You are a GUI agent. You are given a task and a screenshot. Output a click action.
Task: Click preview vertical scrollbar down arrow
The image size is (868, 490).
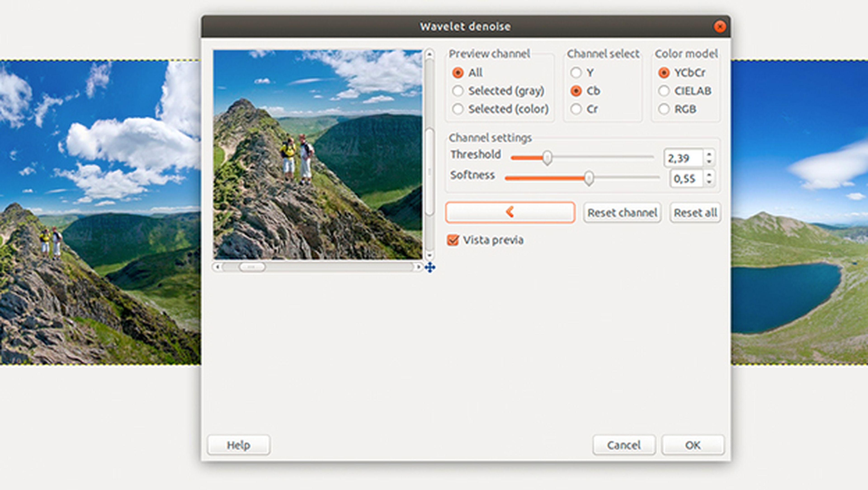(x=429, y=256)
